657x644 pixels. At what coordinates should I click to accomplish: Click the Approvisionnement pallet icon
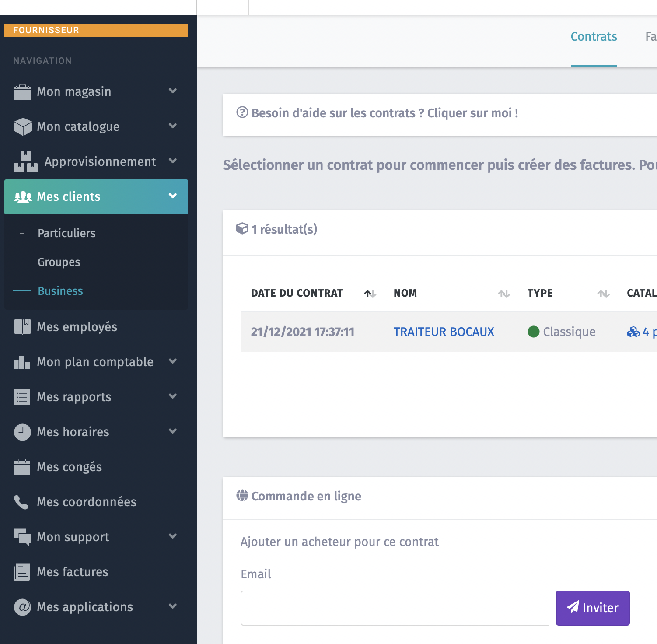[26, 162]
